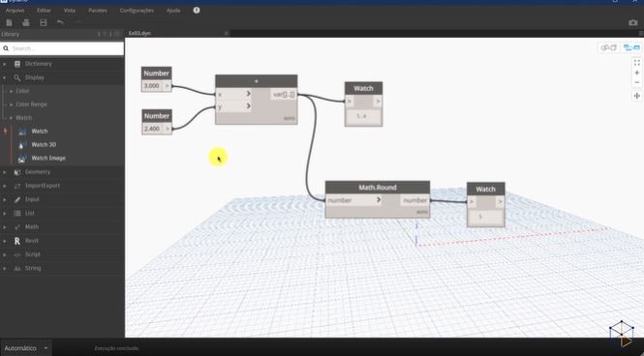
Task: Click the lower Watch node header
Action: [x=485, y=189]
